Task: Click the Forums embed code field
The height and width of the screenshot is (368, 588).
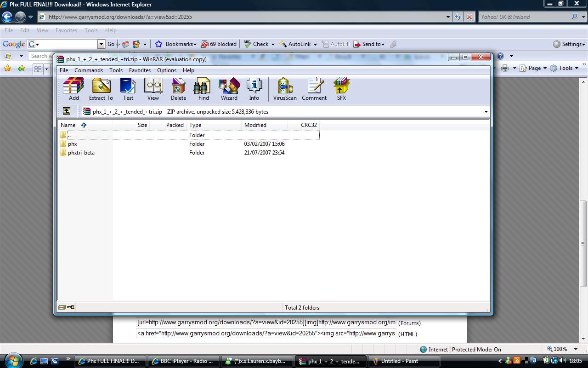Action: [266, 322]
